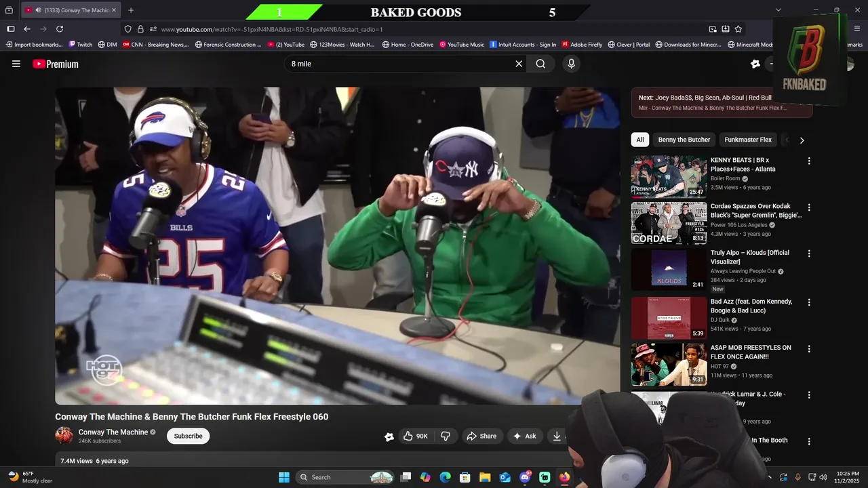Click the Hype star icon beside like button
This screenshot has width=868, height=488.
click(x=389, y=436)
